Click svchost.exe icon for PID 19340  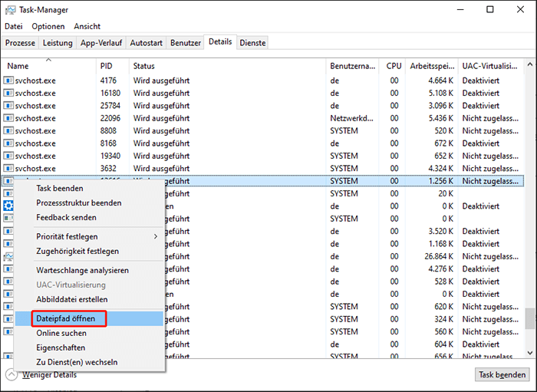(8, 156)
